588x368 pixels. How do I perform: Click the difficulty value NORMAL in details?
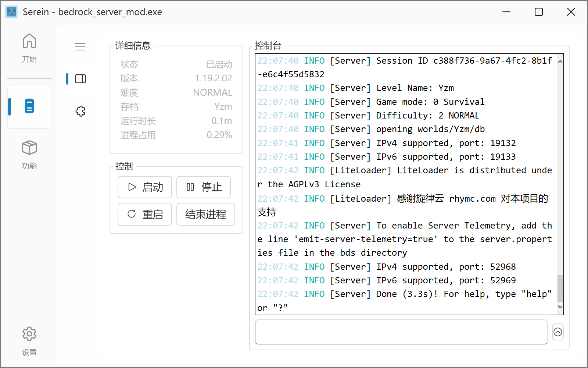tap(213, 92)
